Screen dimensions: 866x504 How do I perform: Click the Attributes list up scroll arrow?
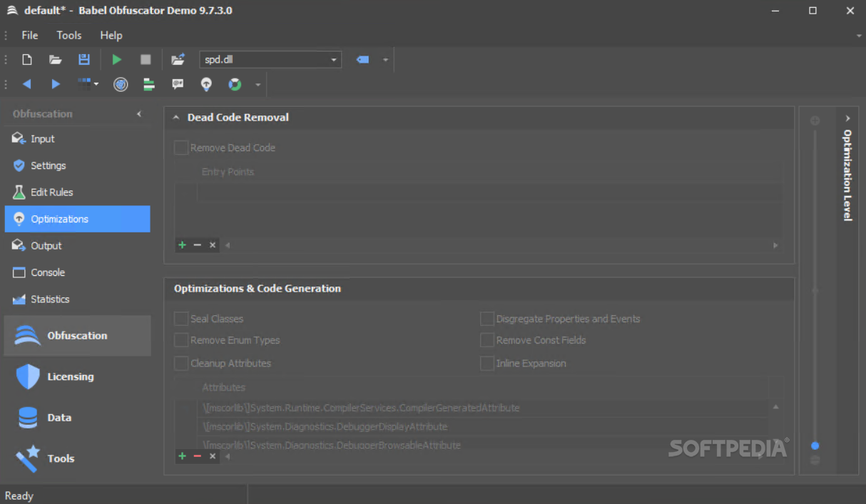(x=775, y=407)
